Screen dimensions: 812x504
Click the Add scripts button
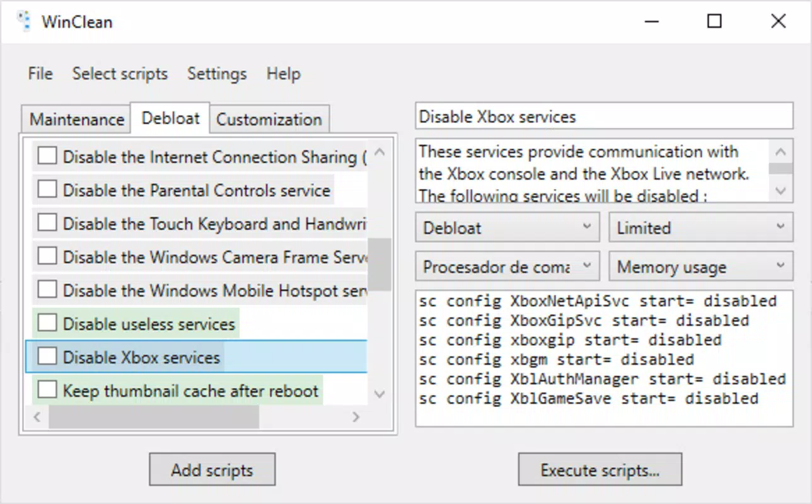coord(212,469)
